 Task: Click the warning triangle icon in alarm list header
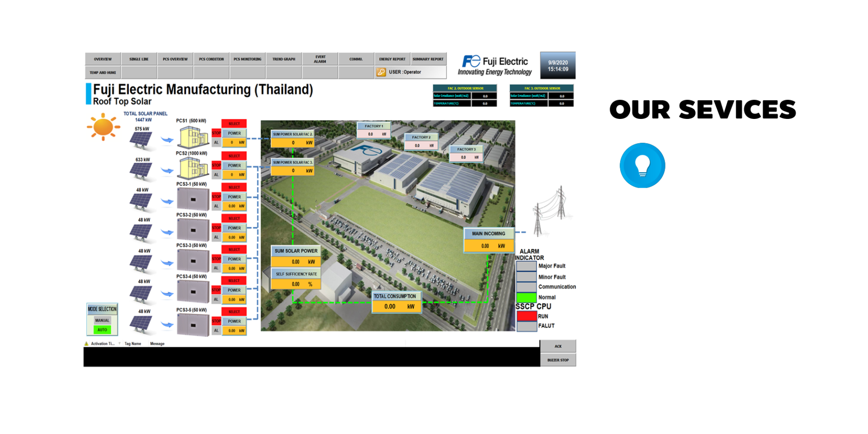click(x=86, y=344)
